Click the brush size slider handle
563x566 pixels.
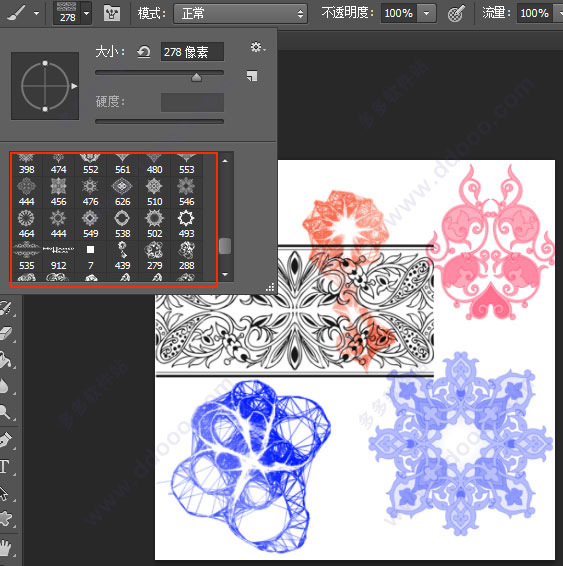pos(196,77)
